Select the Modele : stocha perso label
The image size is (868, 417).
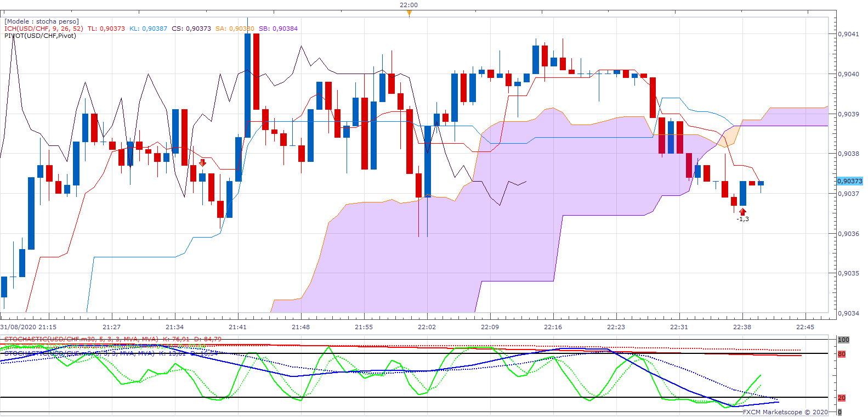[42, 21]
